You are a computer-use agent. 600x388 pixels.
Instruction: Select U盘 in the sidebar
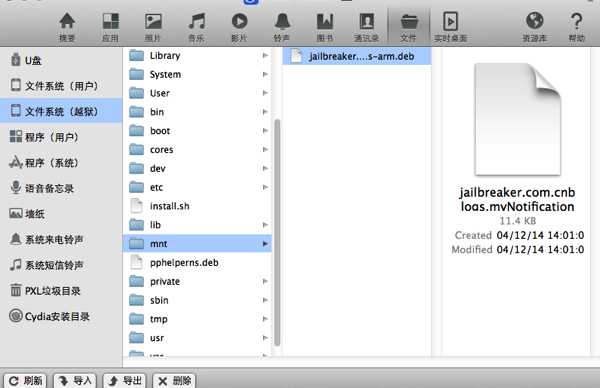click(61, 60)
